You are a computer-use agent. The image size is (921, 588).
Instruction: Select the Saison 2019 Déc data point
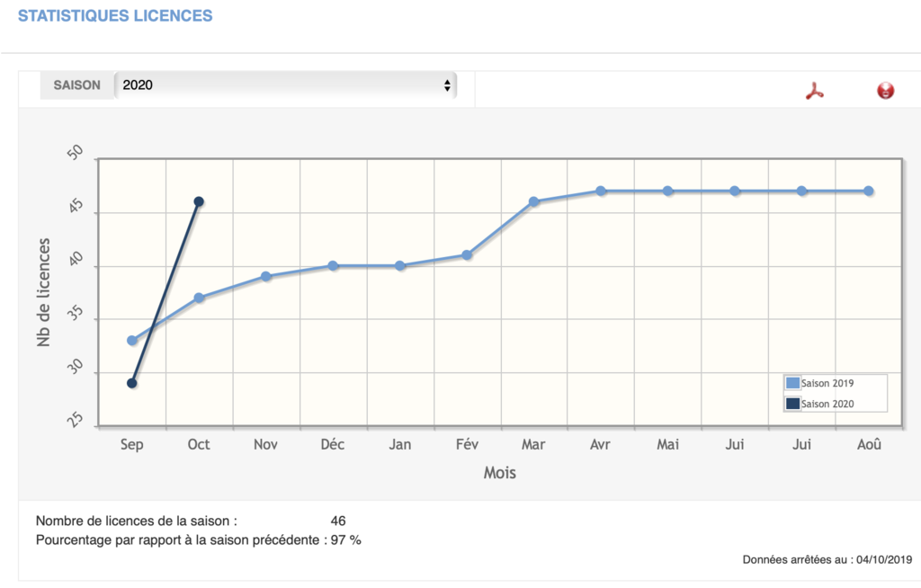[x=333, y=266]
